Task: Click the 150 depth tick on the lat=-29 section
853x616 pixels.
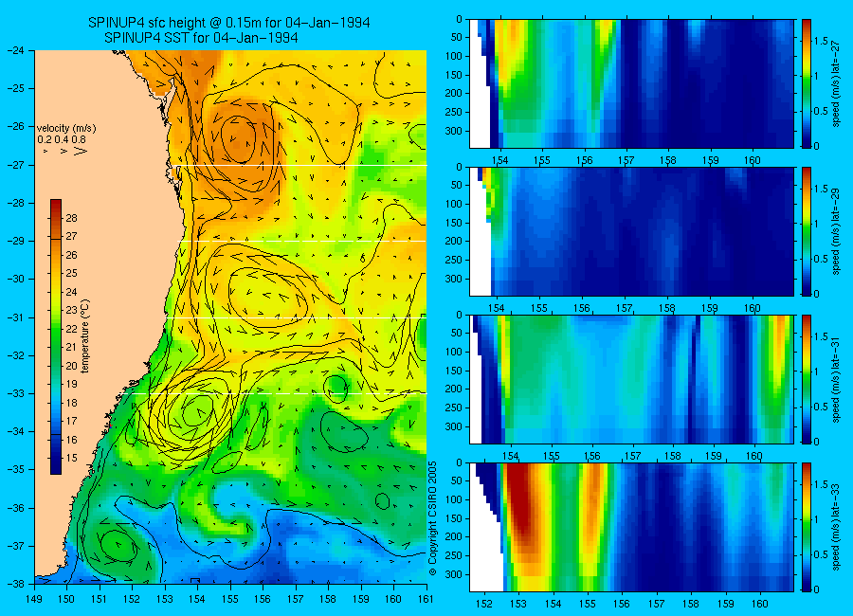Action: pos(454,223)
